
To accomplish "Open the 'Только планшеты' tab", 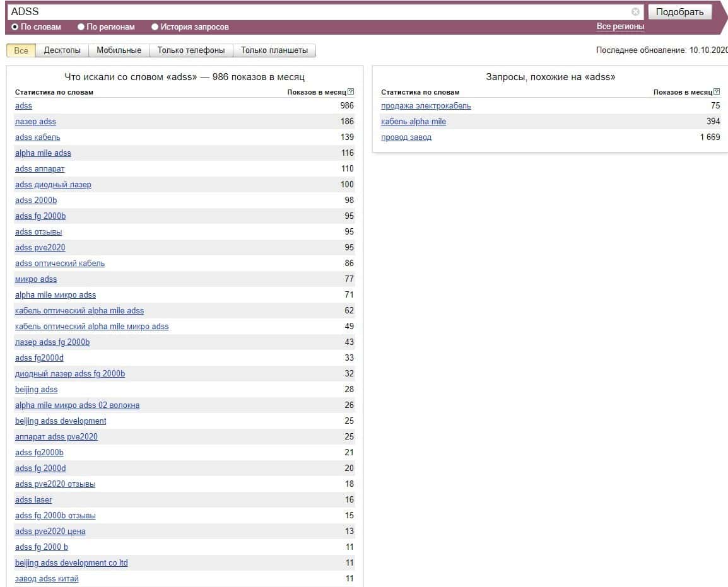I will (274, 50).
